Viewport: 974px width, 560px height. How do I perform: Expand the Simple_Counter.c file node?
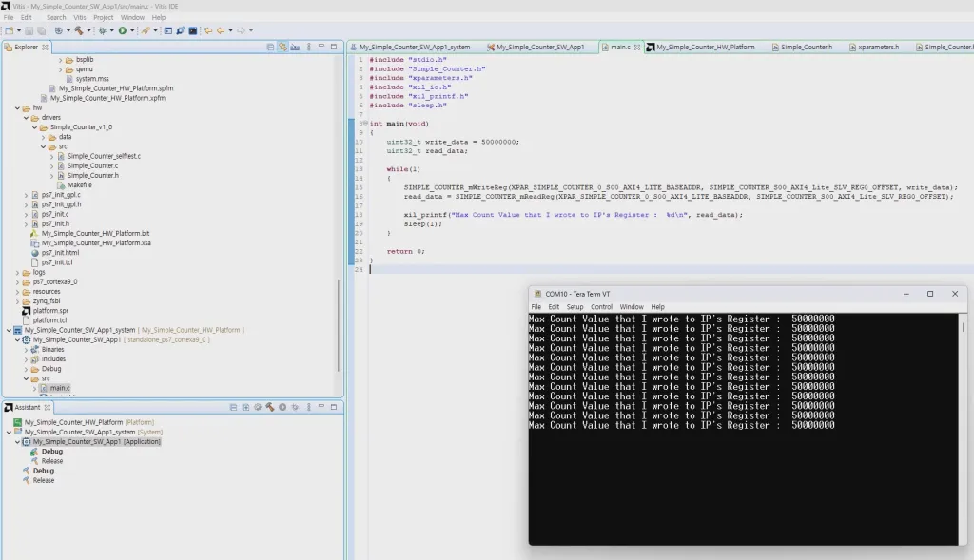coord(51,165)
